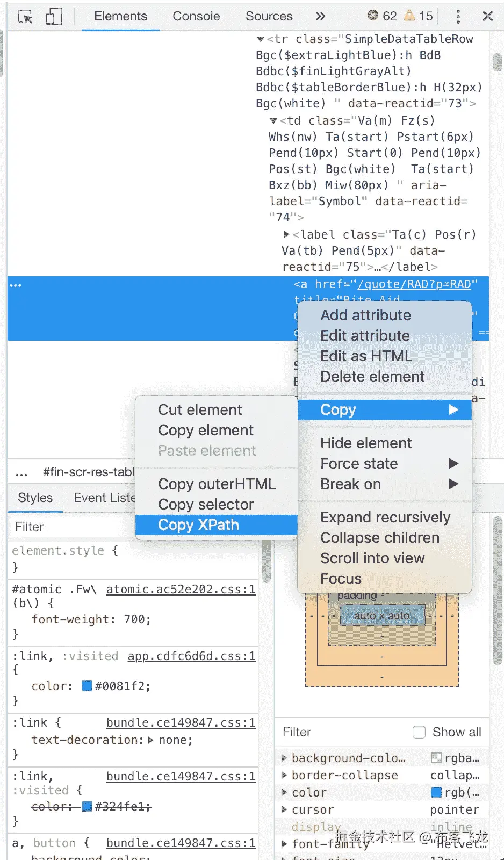Show more DevTools tabs chevron

click(x=320, y=16)
